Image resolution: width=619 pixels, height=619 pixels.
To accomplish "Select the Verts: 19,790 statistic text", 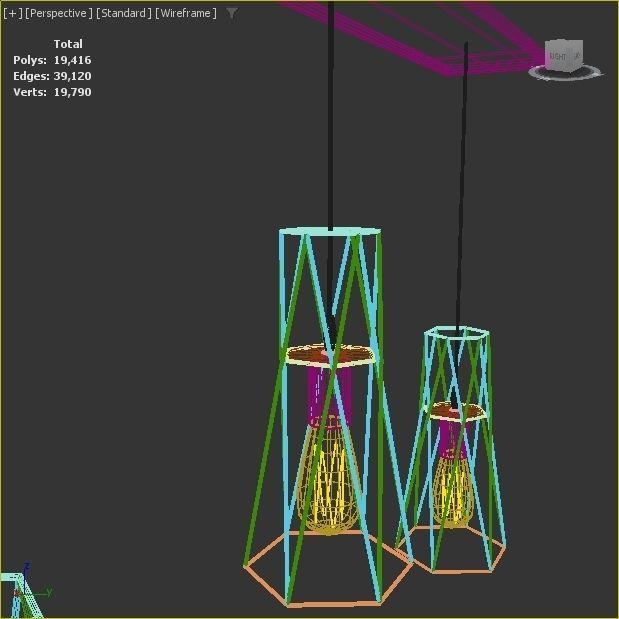I will 52,92.
